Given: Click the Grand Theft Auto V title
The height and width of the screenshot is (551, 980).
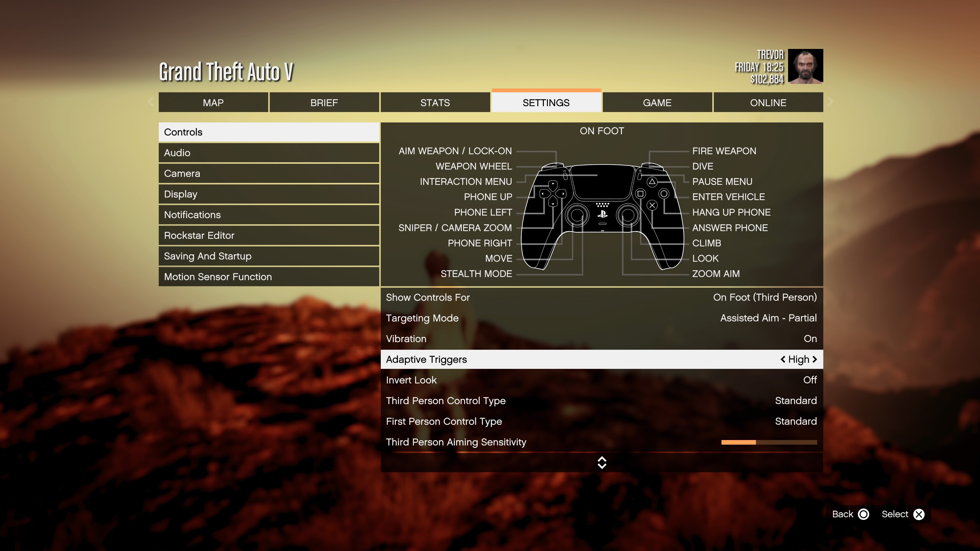Looking at the screenshot, I should (226, 71).
